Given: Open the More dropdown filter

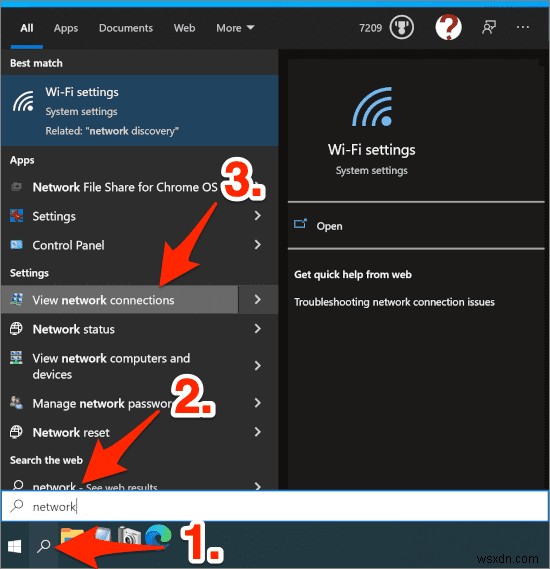Looking at the screenshot, I should pyautogui.click(x=235, y=28).
